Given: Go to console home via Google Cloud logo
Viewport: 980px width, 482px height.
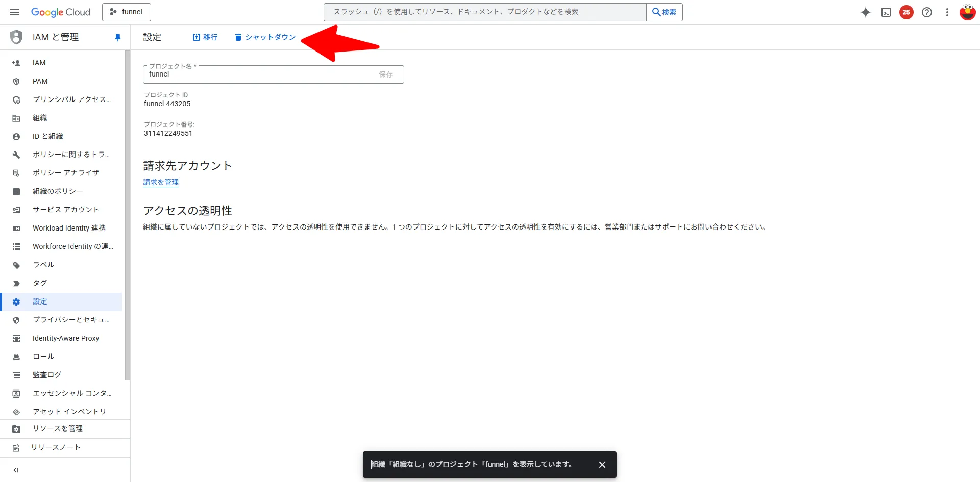Looking at the screenshot, I should (x=61, y=12).
